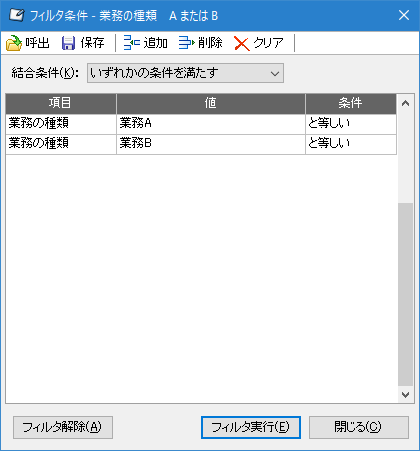Click the 値 column header
The width and height of the screenshot is (420, 451).
[x=211, y=104]
